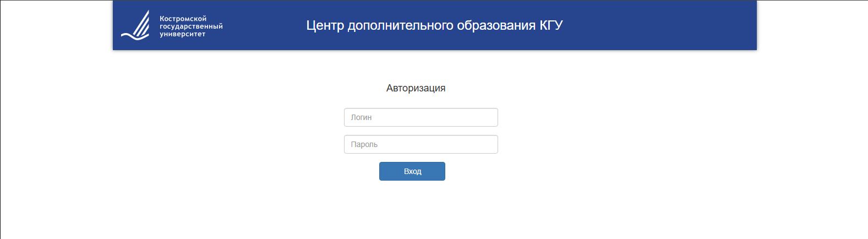Click the empty blue header area right of the title
This screenshot has width=868, height=239.
[x=660, y=25]
